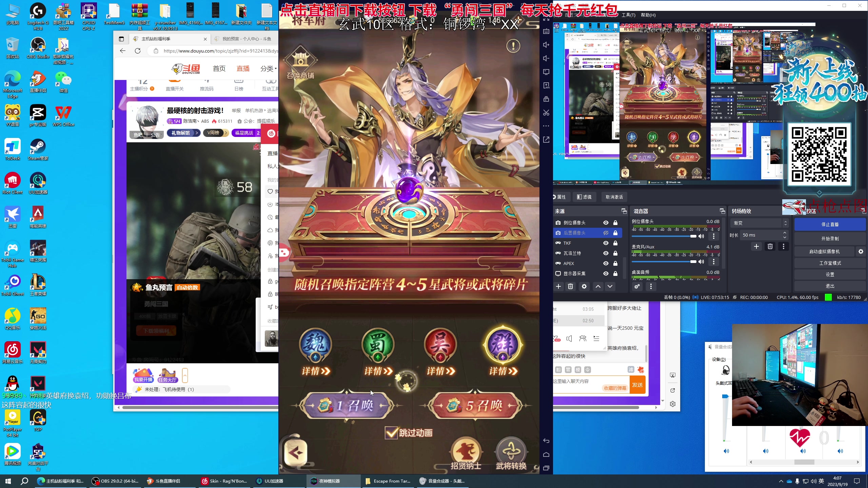
Task: Hide the TKF source
Action: click(x=606, y=243)
